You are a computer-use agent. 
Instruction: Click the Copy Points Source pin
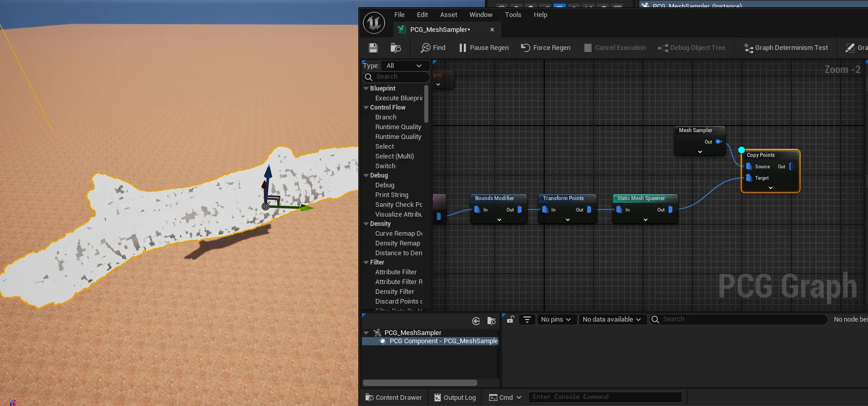[749, 166]
